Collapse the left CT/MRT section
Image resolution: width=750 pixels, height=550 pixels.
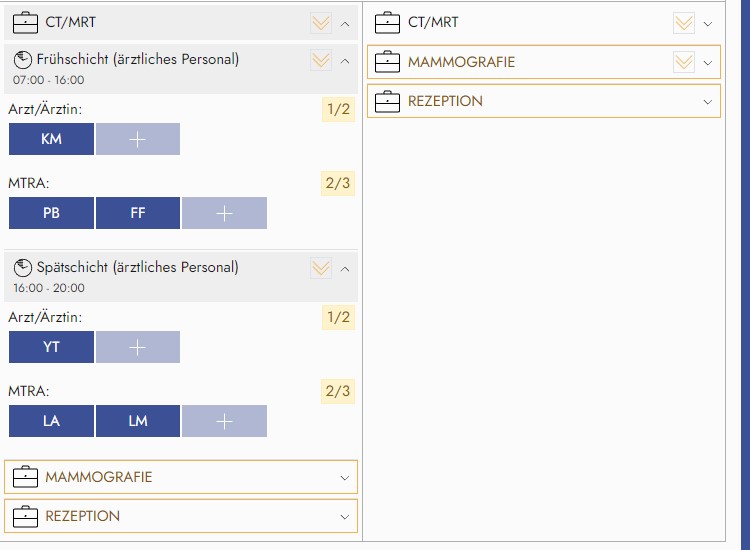click(x=345, y=22)
